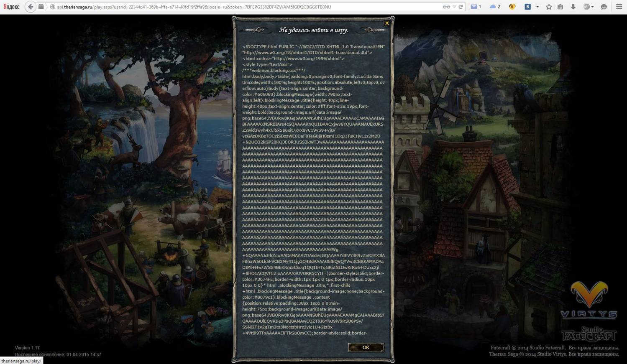This screenshot has width=627, height=364.
Task: Click the api.theriansaga.ru address bar
Action: [247, 7]
